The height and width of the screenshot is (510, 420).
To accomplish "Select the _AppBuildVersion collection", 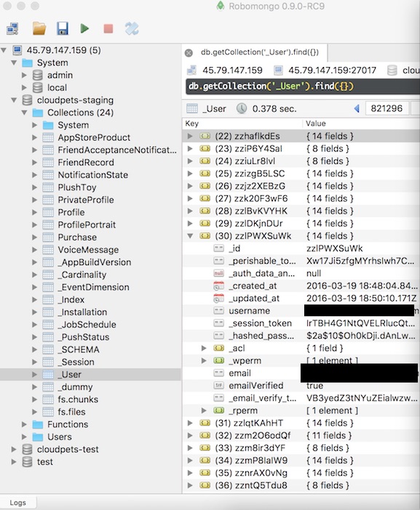I will point(95,262).
